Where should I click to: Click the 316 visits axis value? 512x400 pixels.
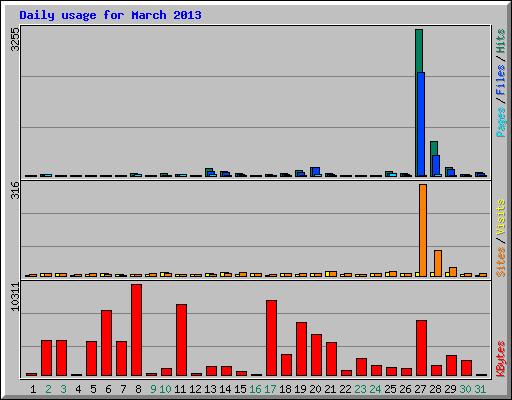(x=15, y=190)
